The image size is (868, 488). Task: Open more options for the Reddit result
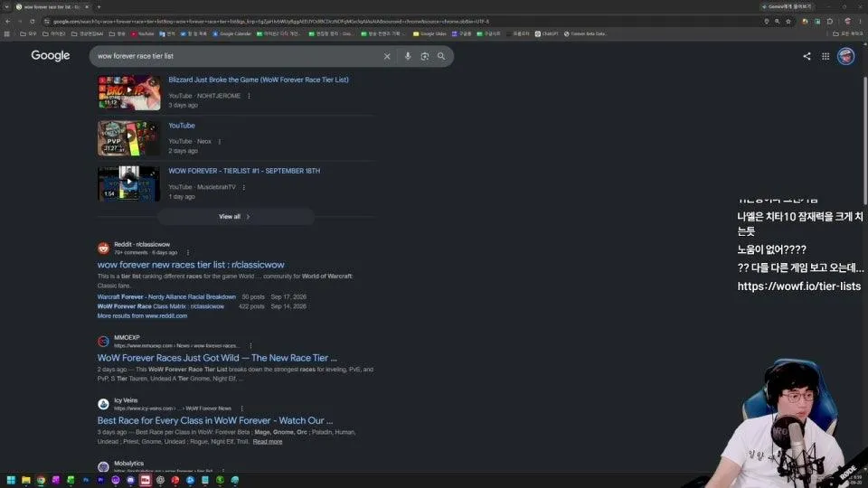coord(188,252)
